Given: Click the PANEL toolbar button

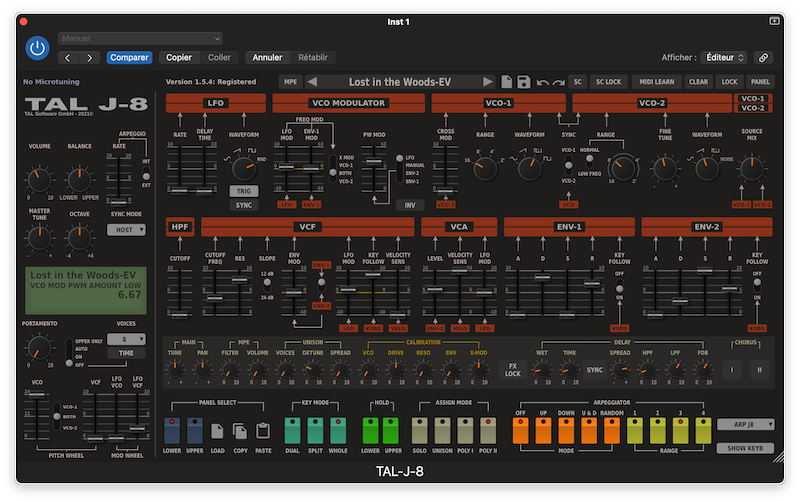Looking at the screenshot, I should pos(760,82).
